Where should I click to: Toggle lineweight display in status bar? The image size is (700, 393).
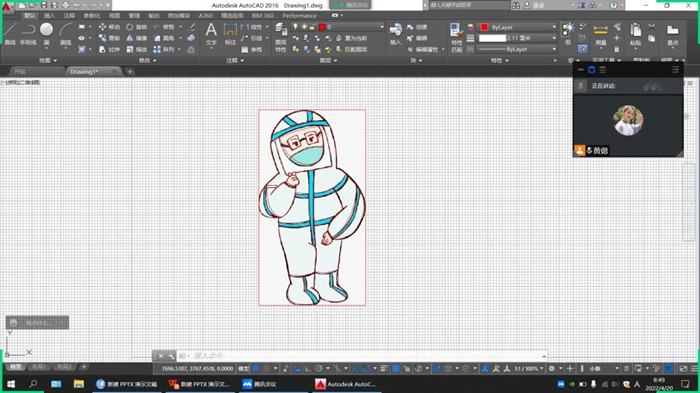[x=384, y=368]
